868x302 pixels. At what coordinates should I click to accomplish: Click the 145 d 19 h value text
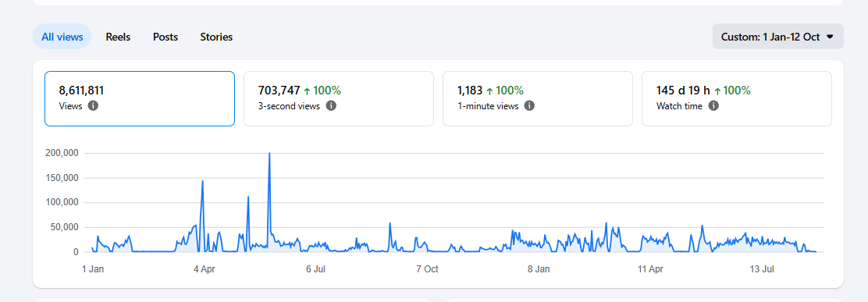[683, 91]
